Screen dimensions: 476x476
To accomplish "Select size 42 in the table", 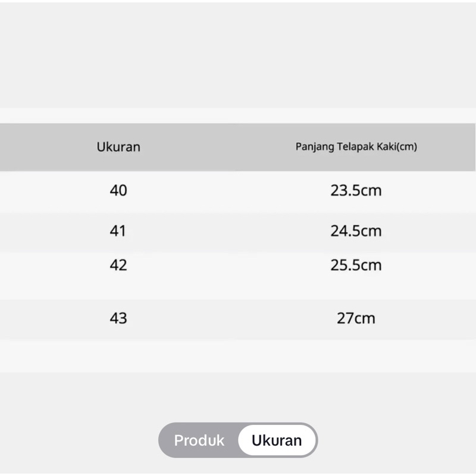I will [118, 265].
